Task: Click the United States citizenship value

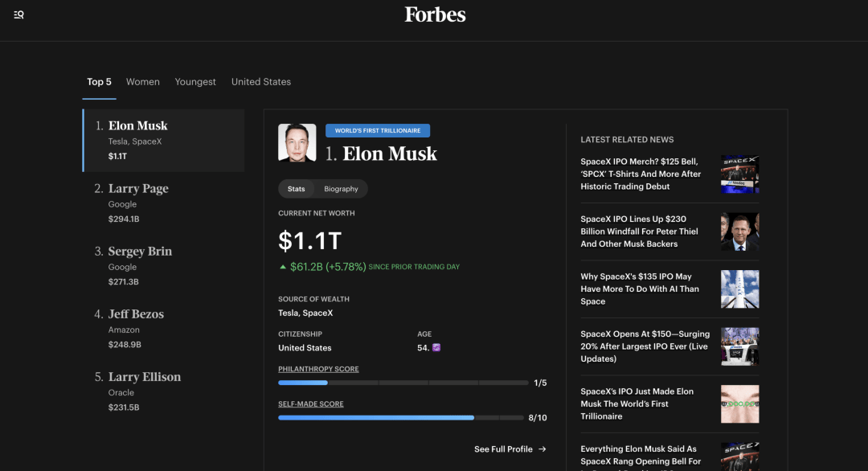Action: 305,348
